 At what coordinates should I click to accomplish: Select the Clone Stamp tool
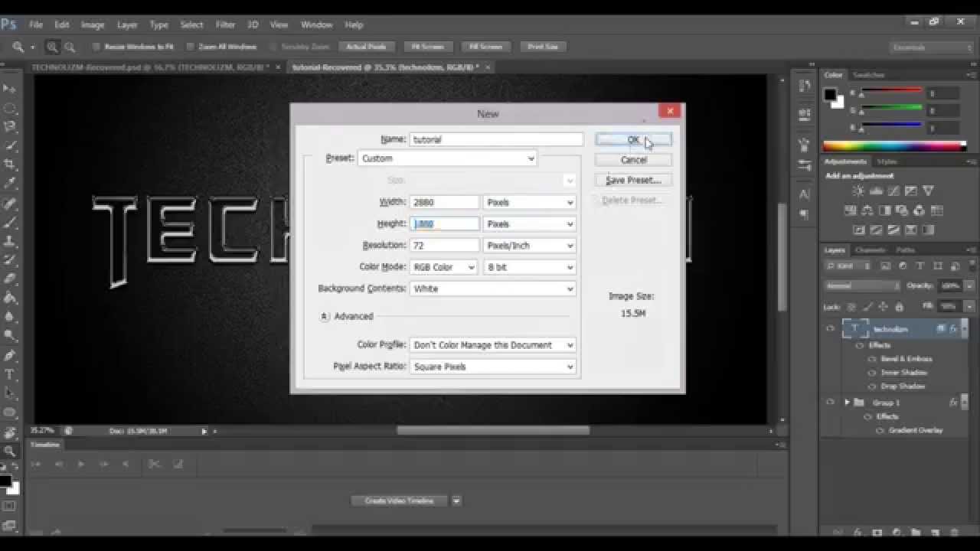coord(10,241)
